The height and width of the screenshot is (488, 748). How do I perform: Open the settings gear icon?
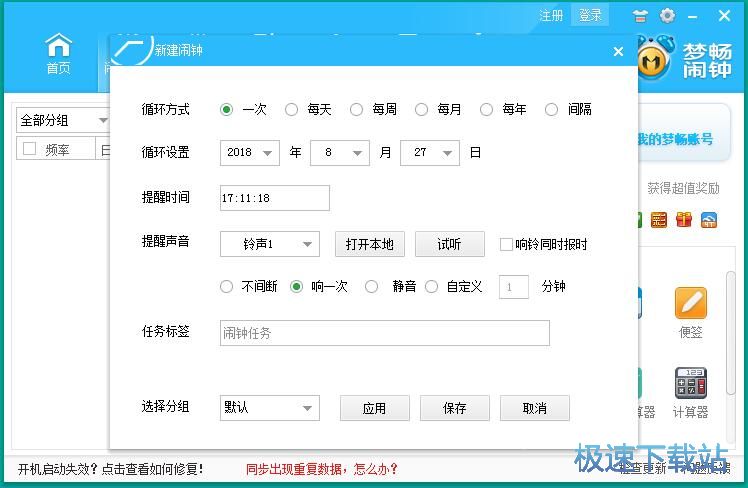[667, 16]
